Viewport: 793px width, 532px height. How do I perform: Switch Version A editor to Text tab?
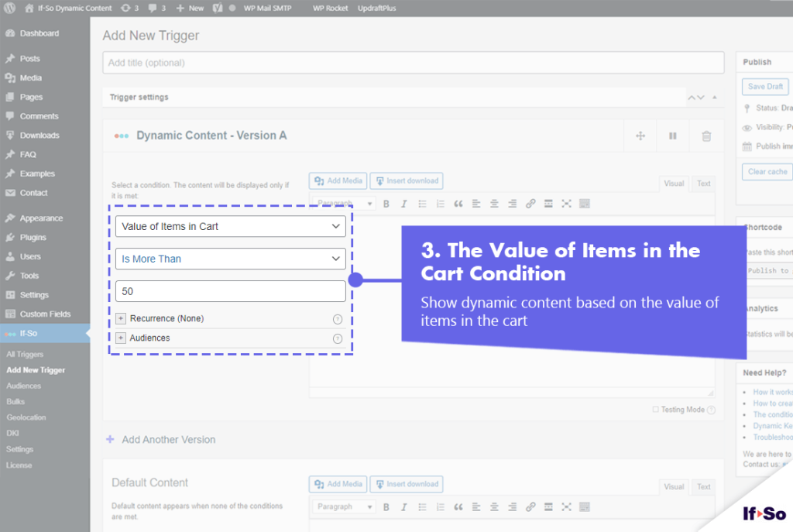pos(703,184)
